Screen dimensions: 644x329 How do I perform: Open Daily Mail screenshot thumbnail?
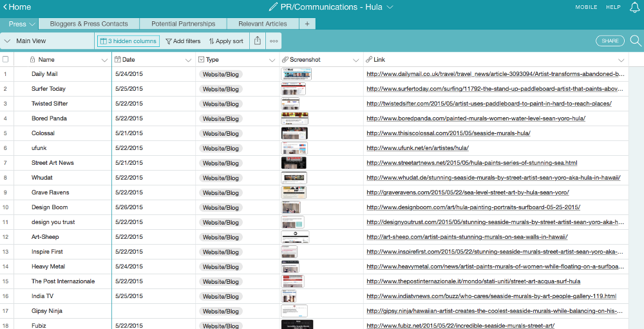coord(296,74)
